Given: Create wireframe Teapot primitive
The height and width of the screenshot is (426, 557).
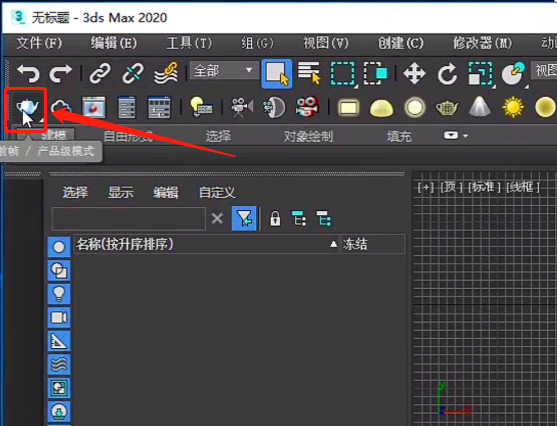Looking at the screenshot, I should coord(447,108).
